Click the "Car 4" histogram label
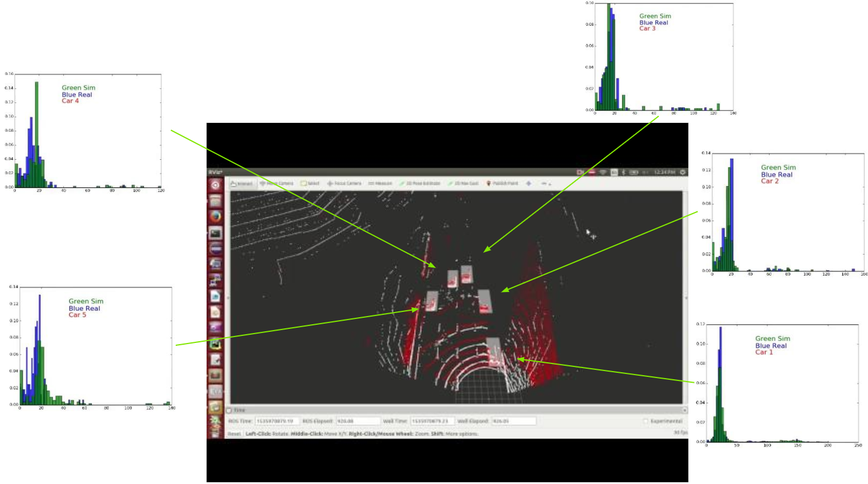The image size is (868, 484). [x=70, y=101]
